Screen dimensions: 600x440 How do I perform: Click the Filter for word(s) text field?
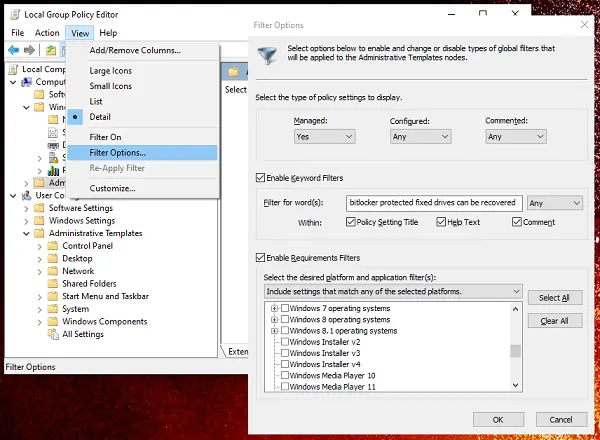pyautogui.click(x=434, y=203)
